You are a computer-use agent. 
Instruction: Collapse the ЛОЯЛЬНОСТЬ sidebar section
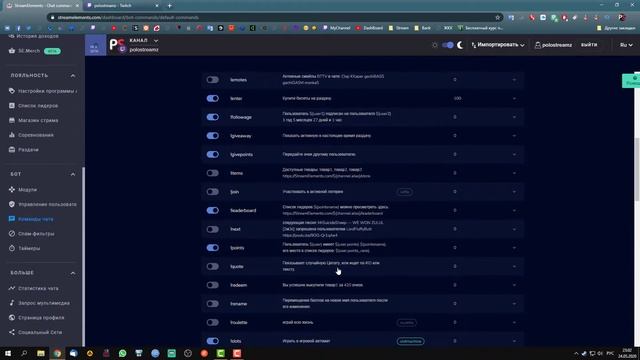point(73,76)
